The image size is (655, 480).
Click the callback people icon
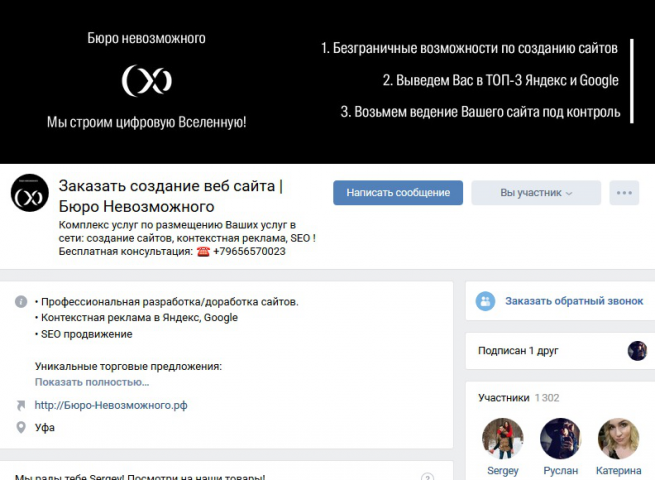click(485, 301)
